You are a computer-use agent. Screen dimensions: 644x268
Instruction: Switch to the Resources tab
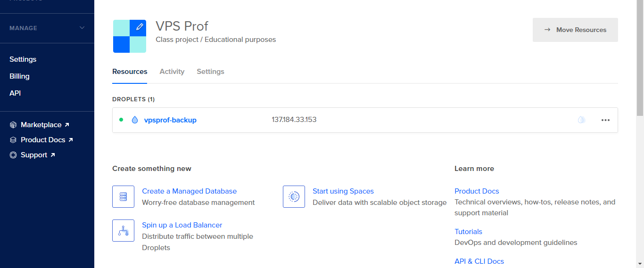coord(130,72)
